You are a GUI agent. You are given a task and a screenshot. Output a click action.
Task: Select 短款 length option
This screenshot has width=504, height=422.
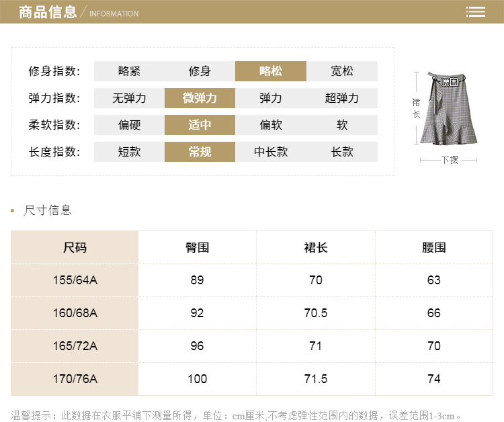click(x=129, y=152)
